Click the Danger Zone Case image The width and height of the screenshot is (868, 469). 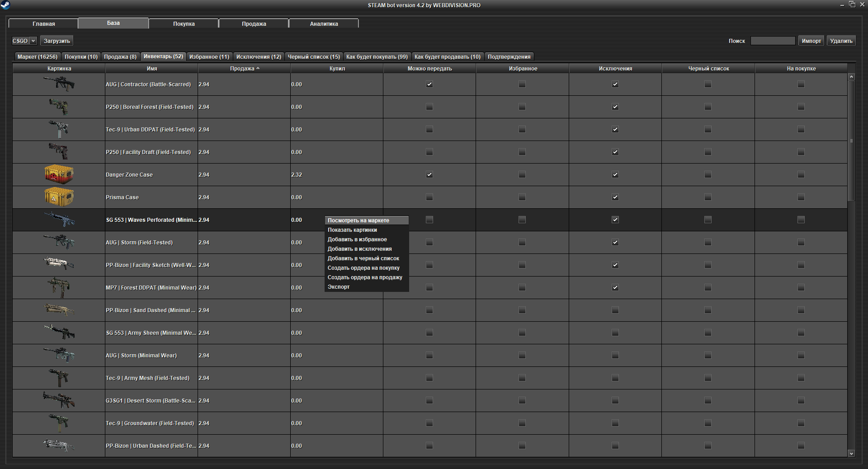click(x=59, y=174)
